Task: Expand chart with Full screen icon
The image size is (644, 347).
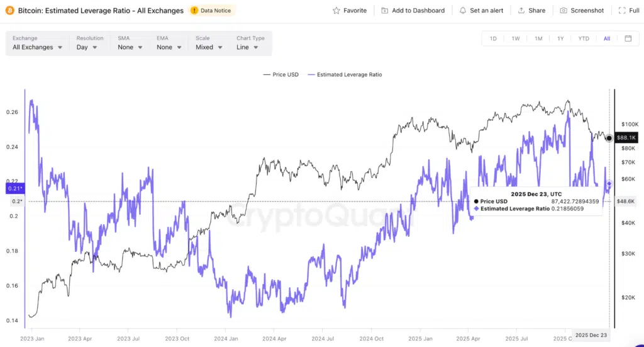Action: point(621,11)
